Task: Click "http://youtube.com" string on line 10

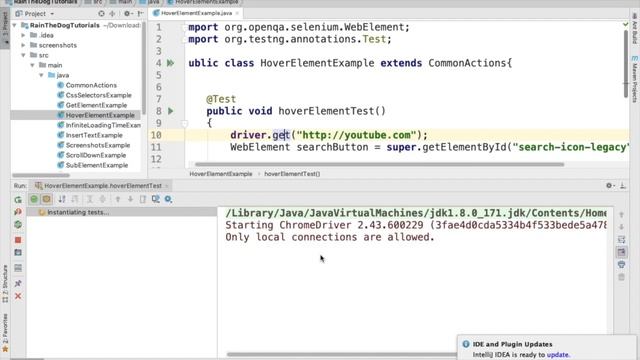Action: click(356, 135)
